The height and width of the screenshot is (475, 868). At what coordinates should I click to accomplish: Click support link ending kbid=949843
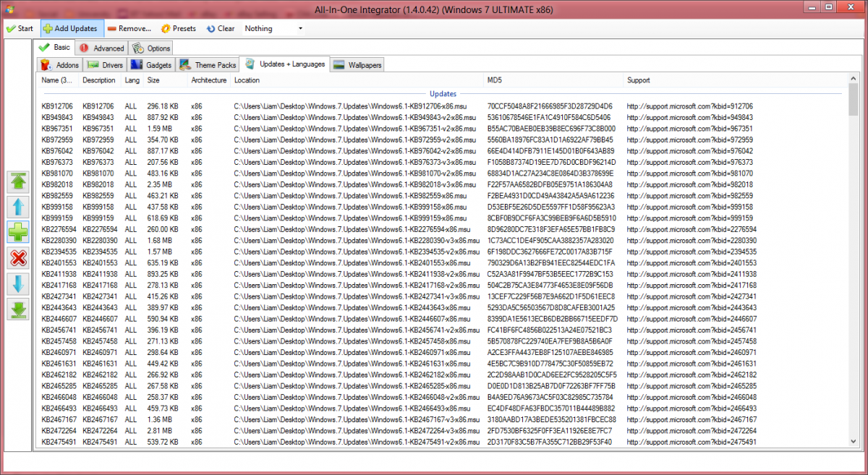tap(689, 117)
